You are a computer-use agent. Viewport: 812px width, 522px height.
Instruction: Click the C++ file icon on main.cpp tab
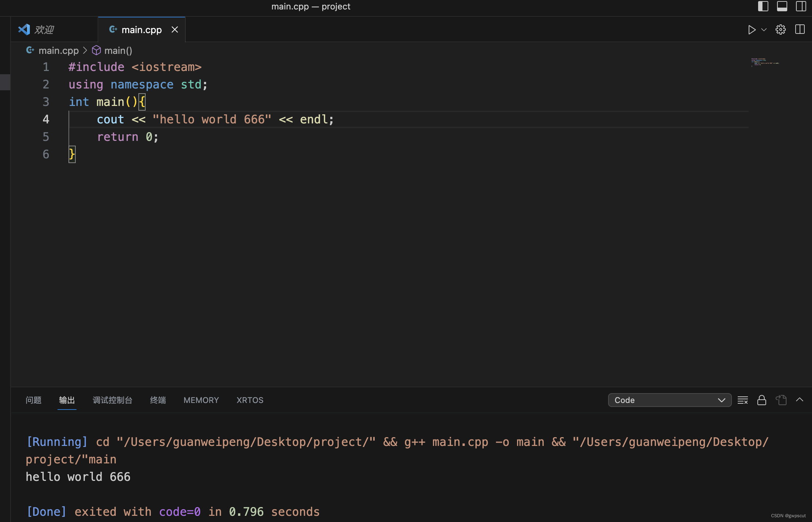point(113,29)
